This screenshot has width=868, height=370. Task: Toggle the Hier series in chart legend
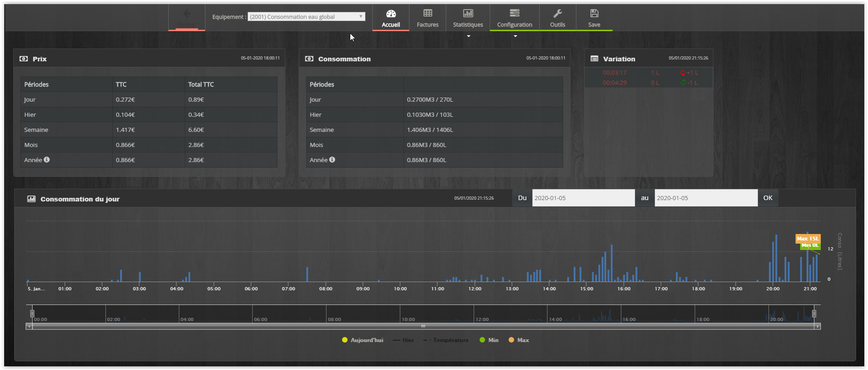coord(404,340)
